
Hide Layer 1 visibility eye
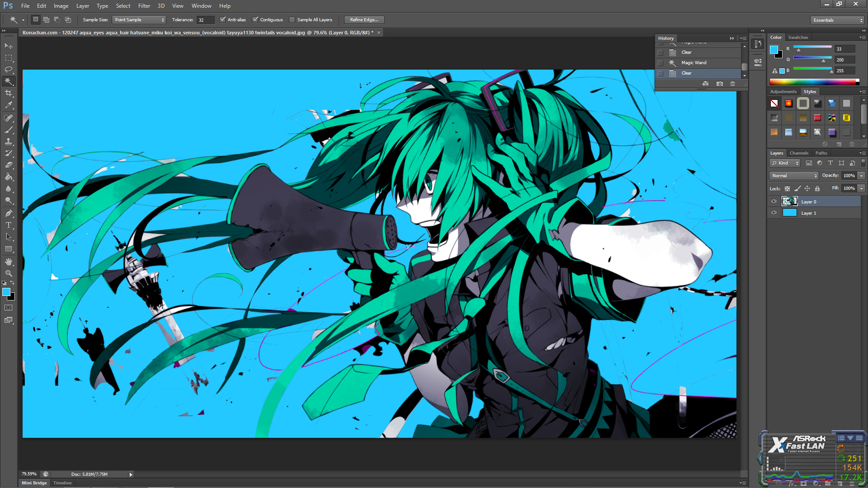774,213
